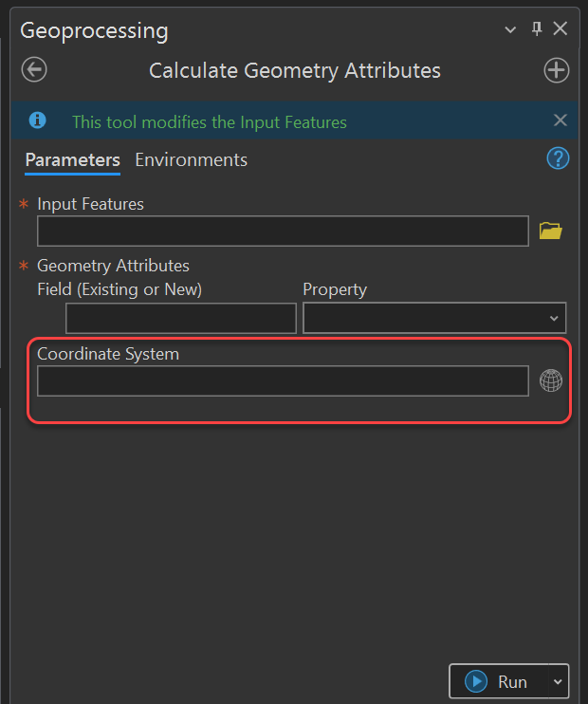
Task: Dismiss the 'modifies Input Features' banner
Action: tap(560, 120)
